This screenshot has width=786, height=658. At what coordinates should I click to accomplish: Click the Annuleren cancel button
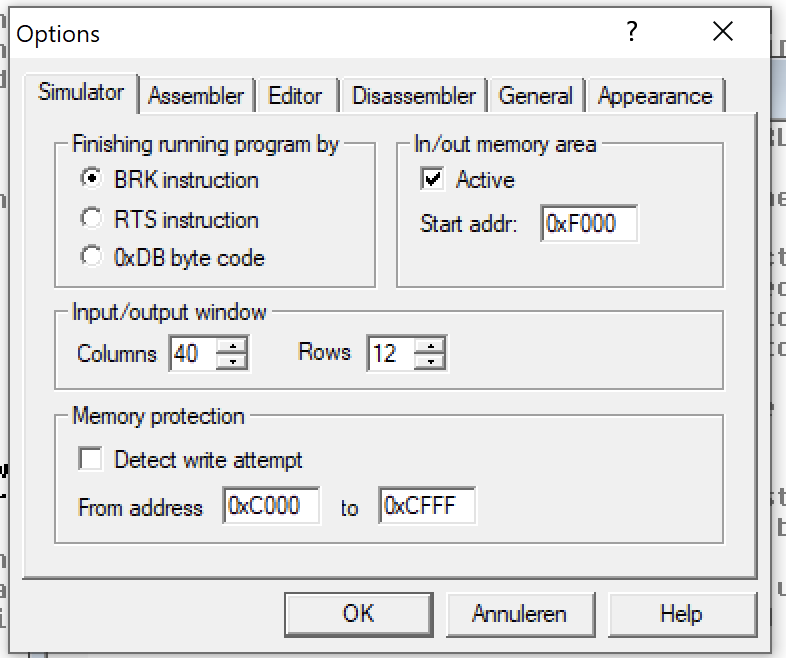click(x=519, y=613)
